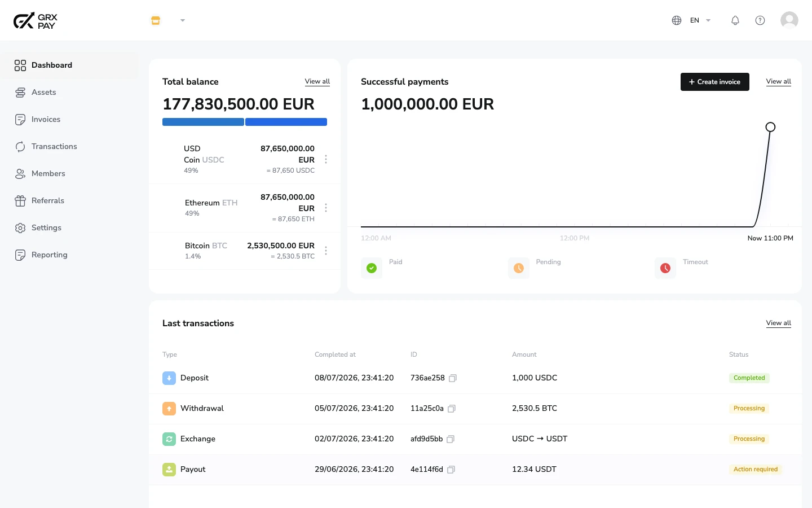The height and width of the screenshot is (508, 812).
Task: Click the Payout type icon
Action: [169, 470]
